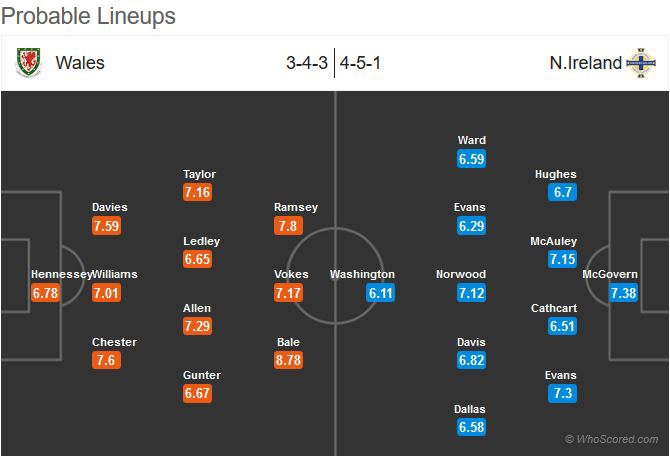Click Davies' 7.59 rating badge

106,226
